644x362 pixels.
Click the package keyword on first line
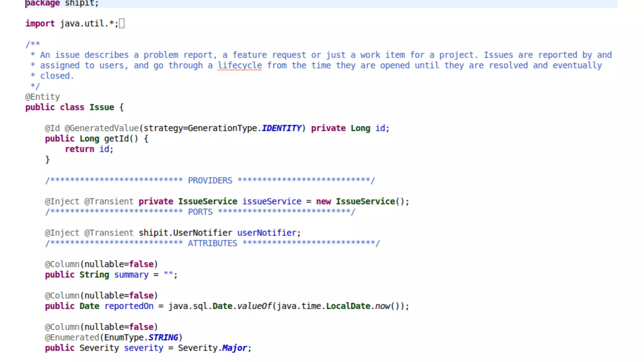pyautogui.click(x=42, y=3)
